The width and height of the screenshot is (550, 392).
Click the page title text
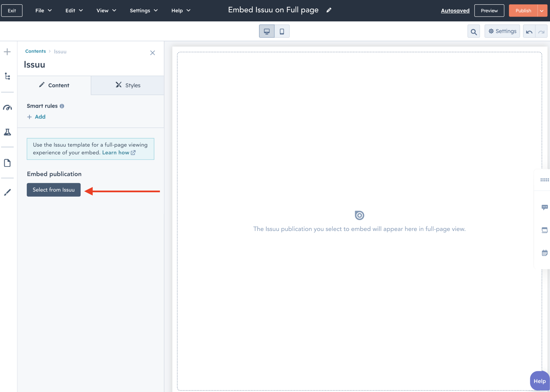(x=273, y=10)
